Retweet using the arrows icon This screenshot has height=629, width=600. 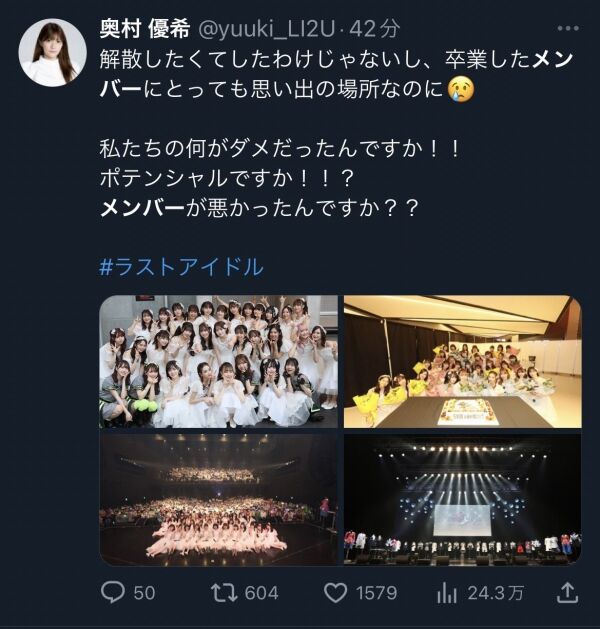(225, 593)
